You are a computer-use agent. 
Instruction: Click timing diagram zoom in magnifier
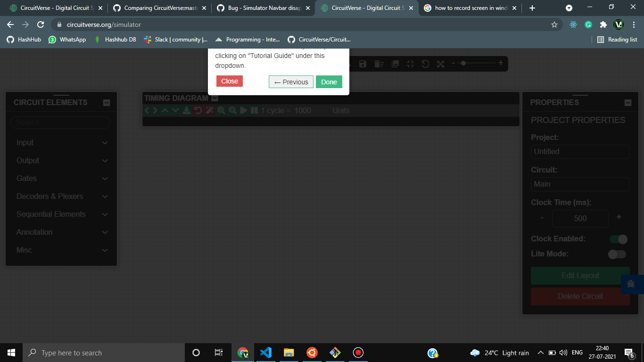tap(221, 110)
